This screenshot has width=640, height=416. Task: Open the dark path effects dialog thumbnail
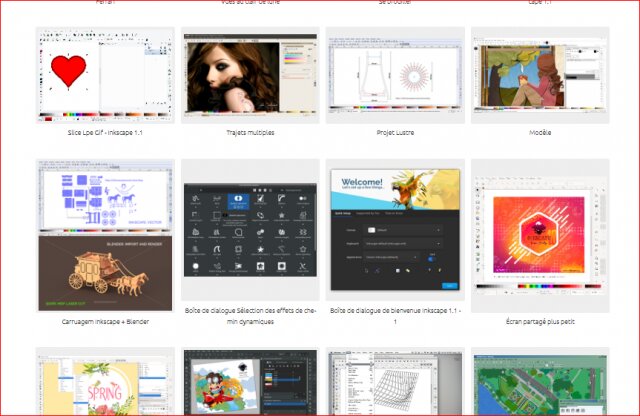(x=250, y=230)
